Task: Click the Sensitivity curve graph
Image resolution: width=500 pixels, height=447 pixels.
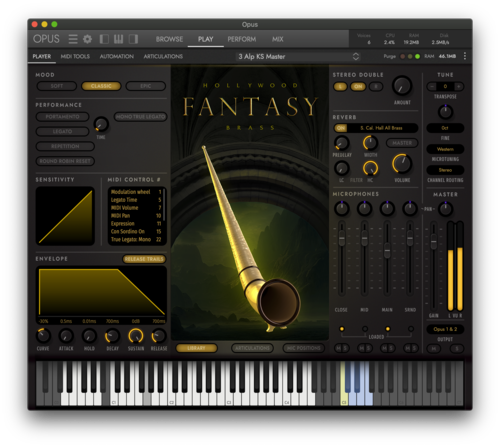Action: coord(65,216)
